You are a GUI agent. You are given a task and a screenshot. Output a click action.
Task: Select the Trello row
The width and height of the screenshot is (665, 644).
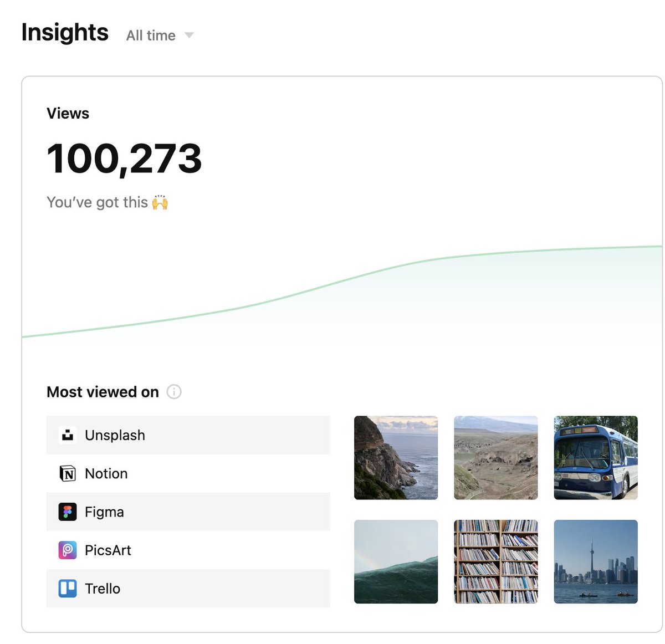tap(188, 588)
